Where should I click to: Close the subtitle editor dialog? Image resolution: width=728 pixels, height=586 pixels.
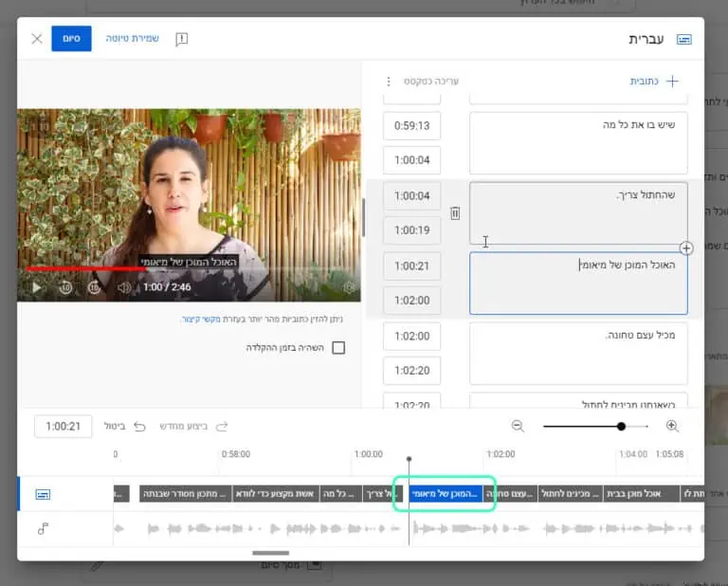point(37,39)
